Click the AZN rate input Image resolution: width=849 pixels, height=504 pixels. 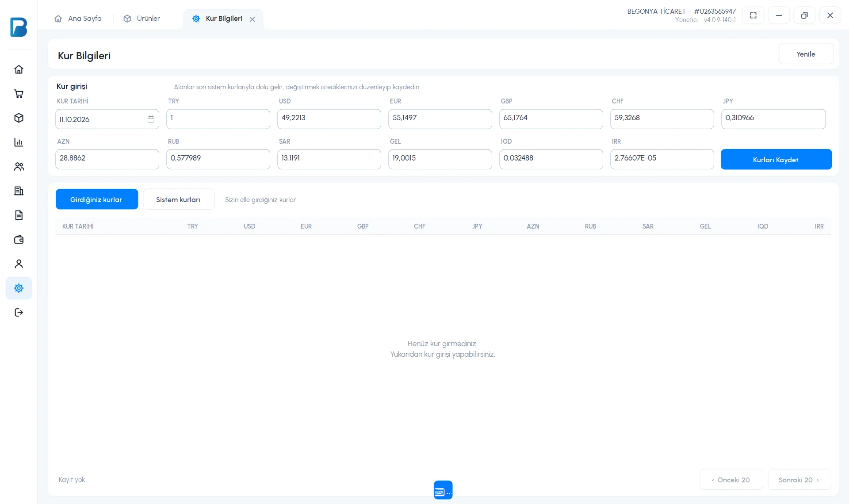pos(107,159)
